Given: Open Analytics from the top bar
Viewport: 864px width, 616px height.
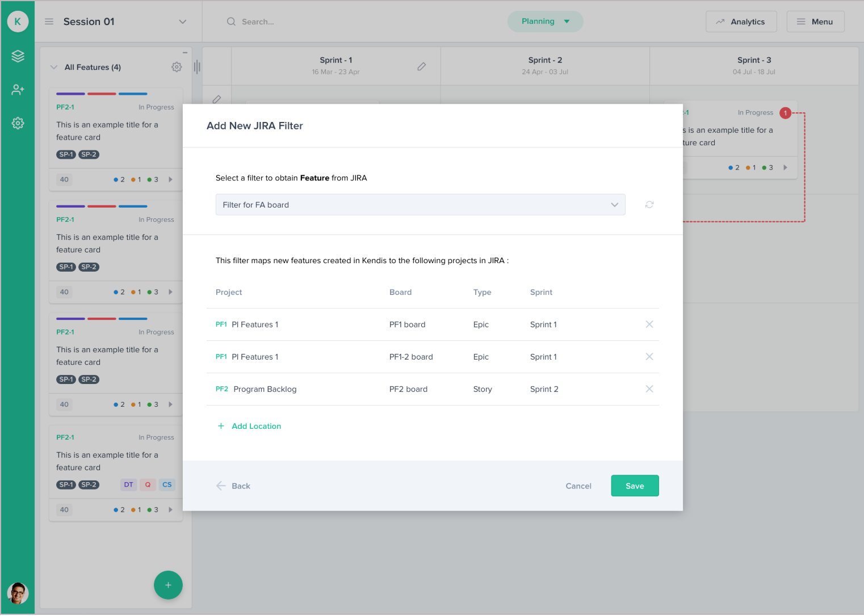Looking at the screenshot, I should (x=741, y=21).
